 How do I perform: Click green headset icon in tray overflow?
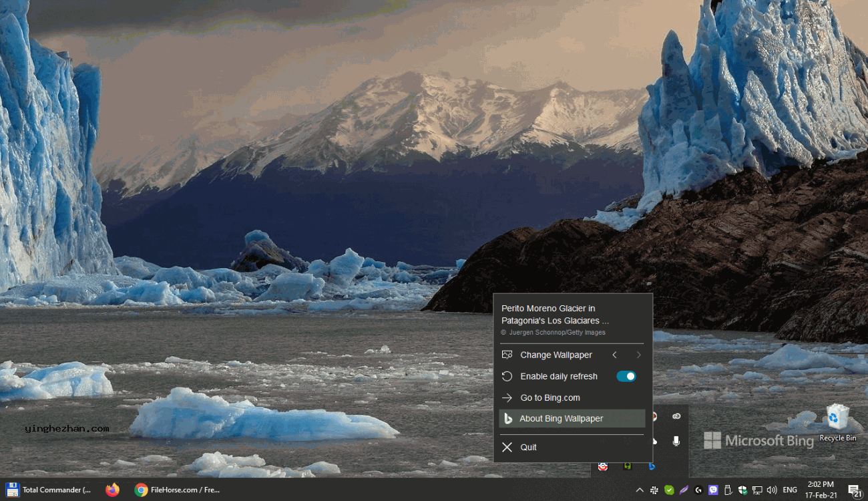pyautogui.click(x=628, y=466)
